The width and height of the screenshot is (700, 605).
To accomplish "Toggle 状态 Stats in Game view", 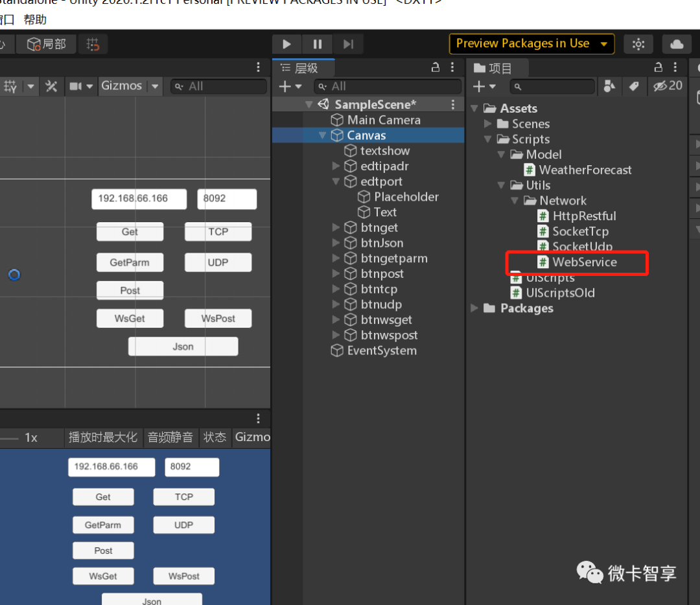I will [x=215, y=437].
